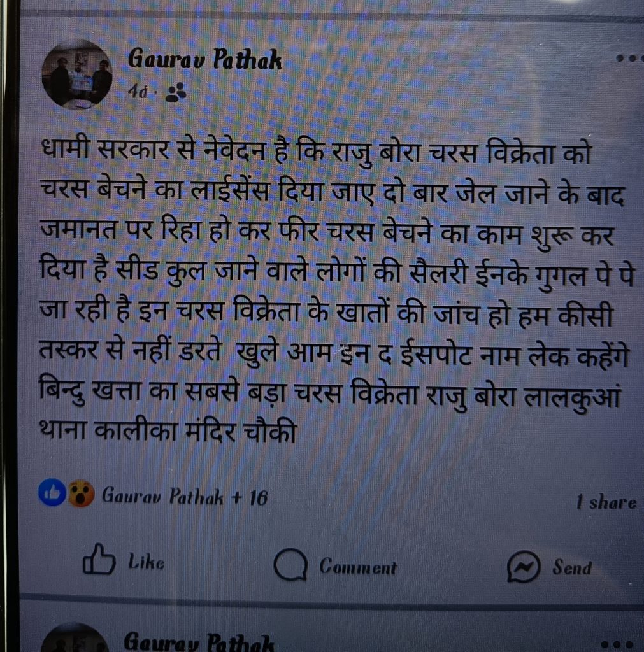This screenshot has height=652, width=644.
Task: Click the Comment button label
Action: click(358, 567)
